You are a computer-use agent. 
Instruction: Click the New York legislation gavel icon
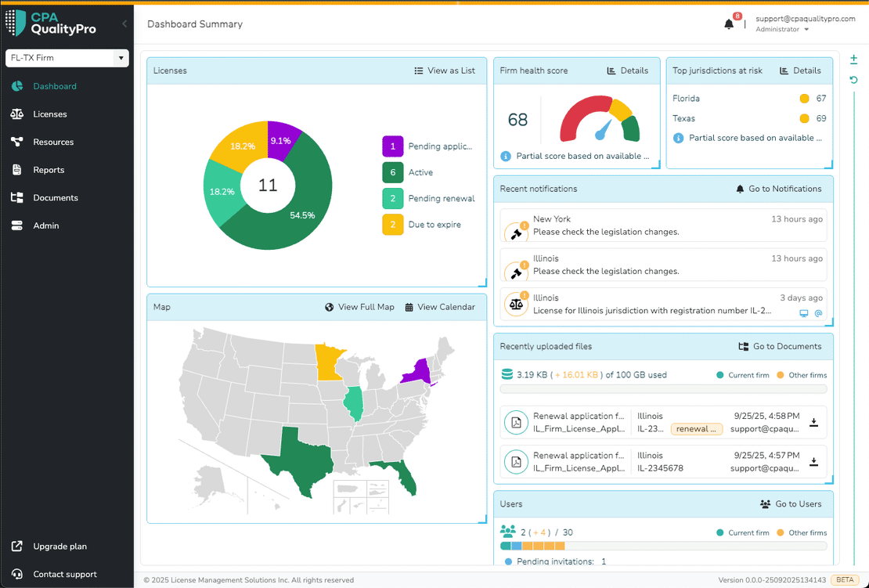pyautogui.click(x=516, y=233)
